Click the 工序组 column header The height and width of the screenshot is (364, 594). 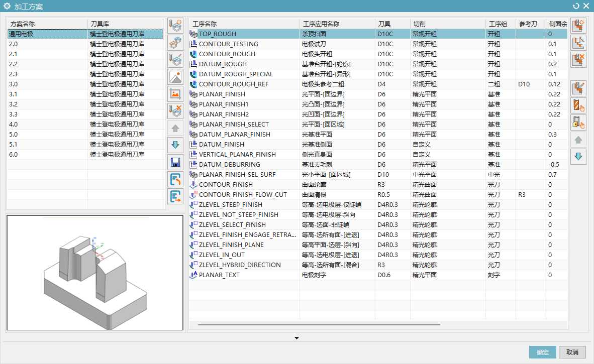tap(501, 24)
